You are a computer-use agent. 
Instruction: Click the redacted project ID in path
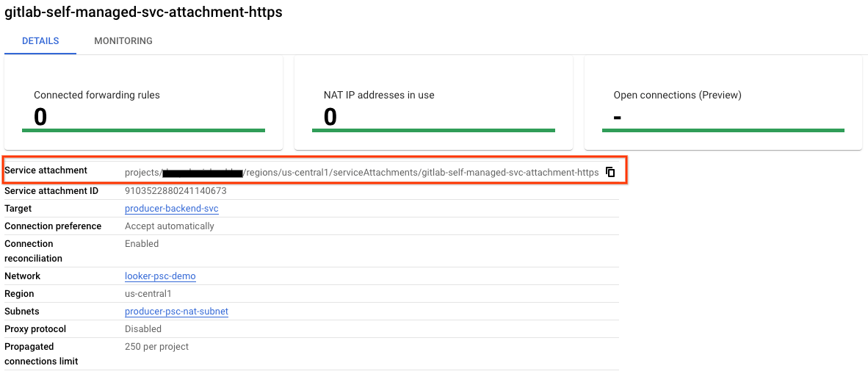[x=203, y=173]
